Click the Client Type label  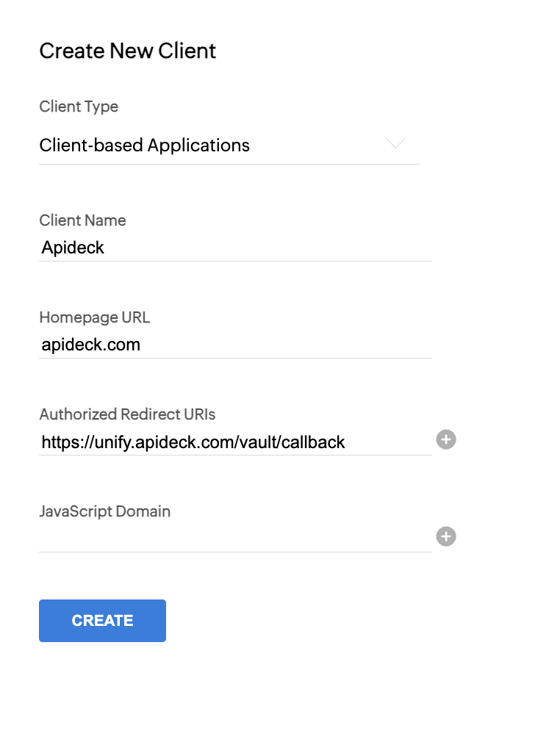79,107
